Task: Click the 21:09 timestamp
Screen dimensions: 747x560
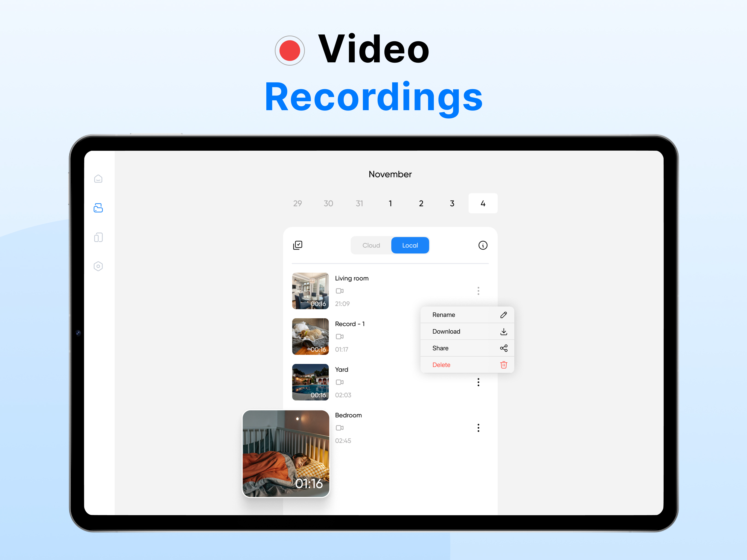Action: [342, 304]
